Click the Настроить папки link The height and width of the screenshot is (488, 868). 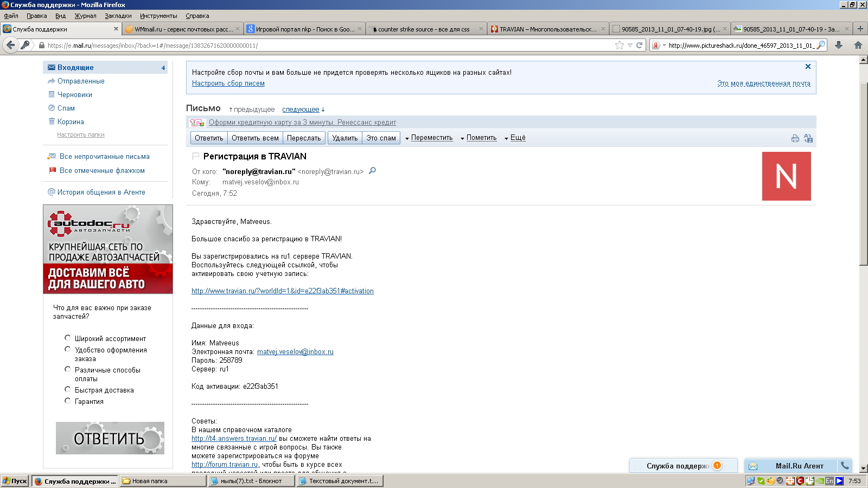(x=81, y=134)
